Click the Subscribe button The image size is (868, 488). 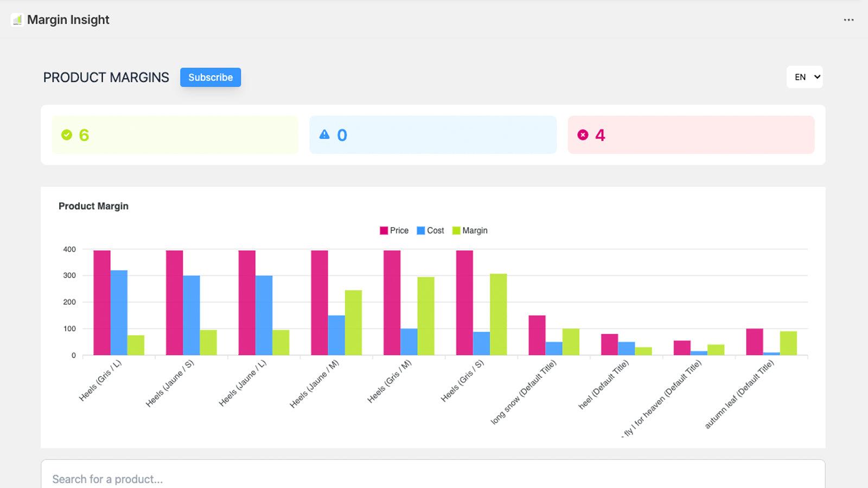pos(210,77)
